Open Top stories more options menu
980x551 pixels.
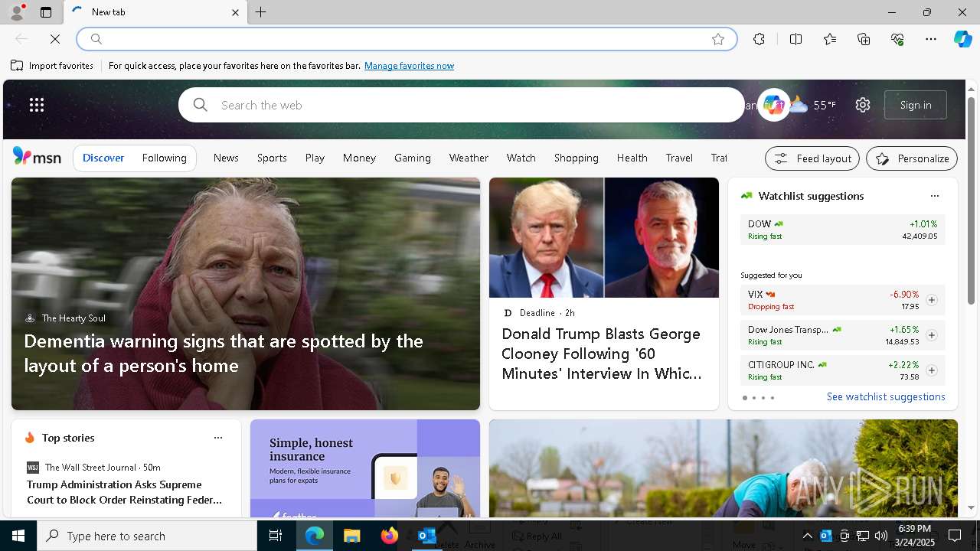coord(218,438)
